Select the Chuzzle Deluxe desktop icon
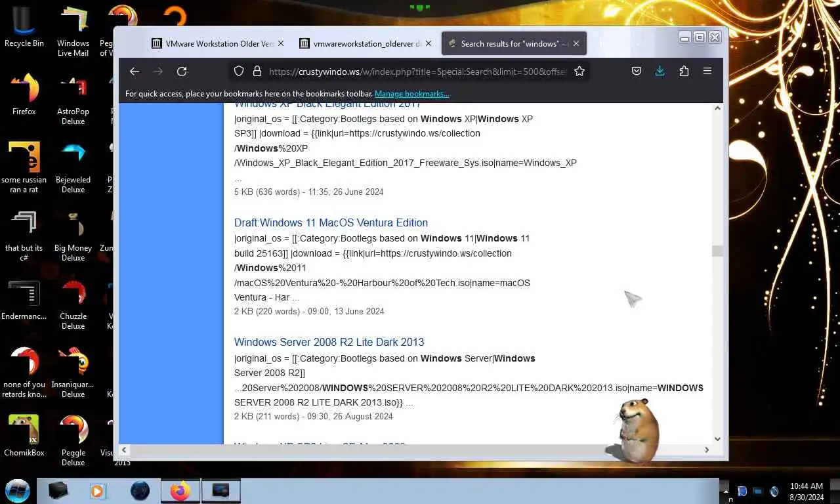The image size is (840, 504). 73,304
